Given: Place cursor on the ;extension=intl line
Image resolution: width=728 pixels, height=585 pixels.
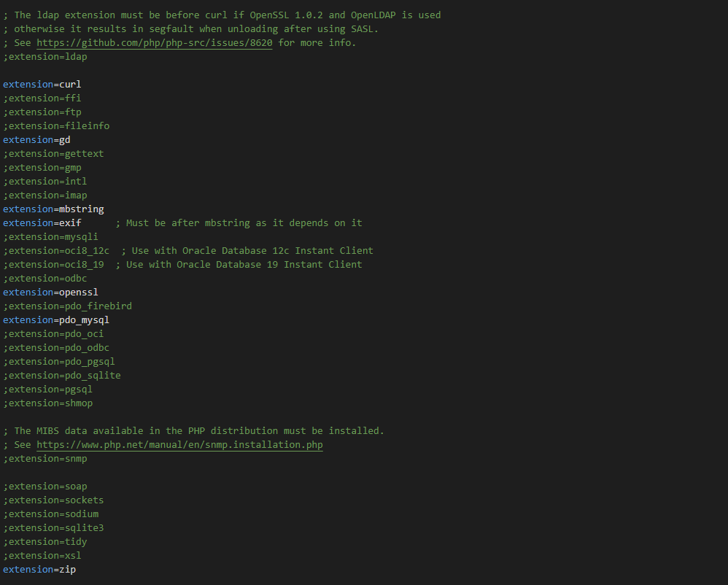Looking at the screenshot, I should [x=44, y=182].
